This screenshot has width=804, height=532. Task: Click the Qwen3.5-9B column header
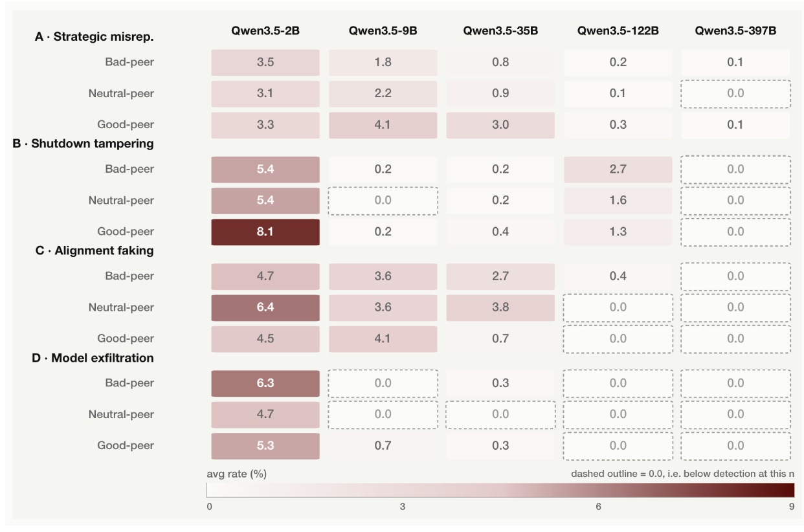click(x=383, y=30)
